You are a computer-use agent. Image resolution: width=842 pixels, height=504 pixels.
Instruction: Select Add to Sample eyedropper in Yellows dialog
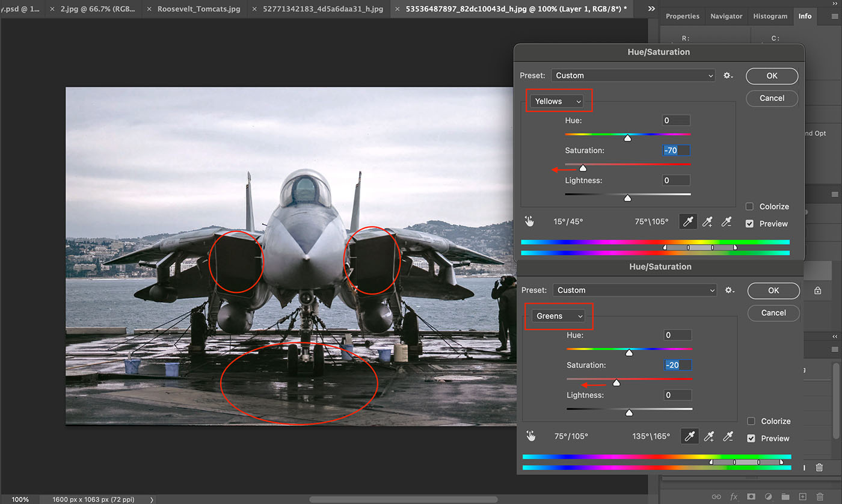708,221
